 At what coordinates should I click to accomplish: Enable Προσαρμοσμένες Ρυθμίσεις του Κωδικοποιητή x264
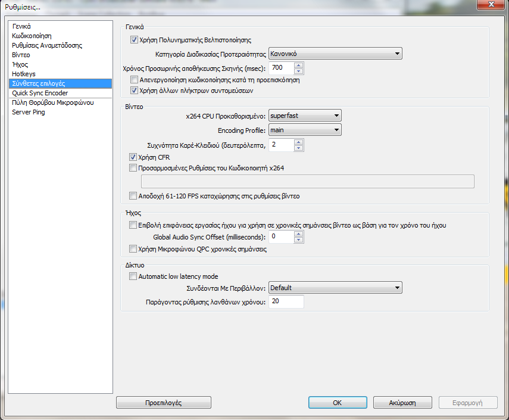[133, 168]
